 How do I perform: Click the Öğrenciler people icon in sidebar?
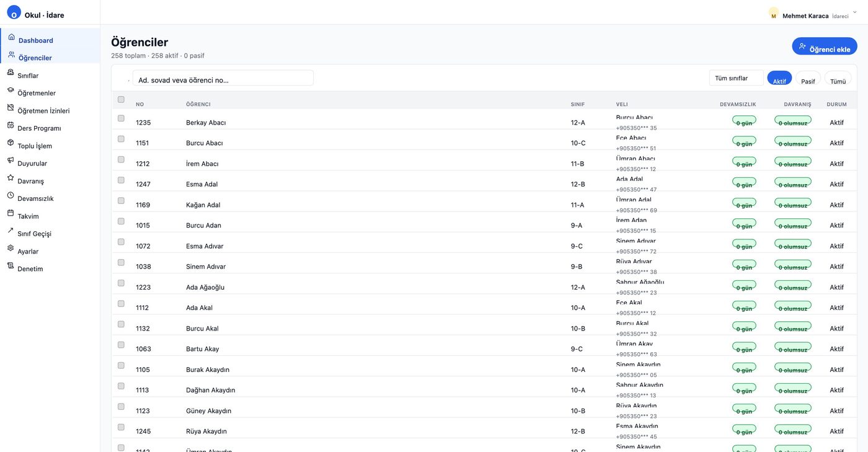pos(11,55)
